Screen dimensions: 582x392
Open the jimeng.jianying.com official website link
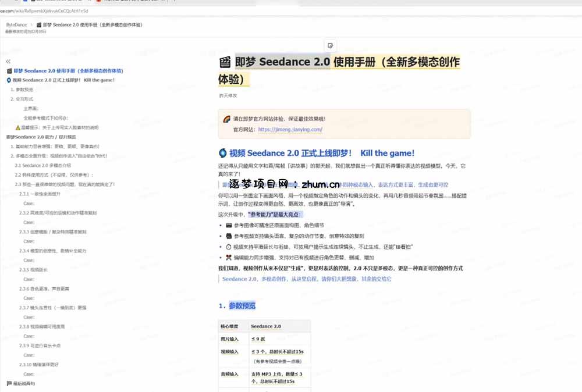(x=290, y=130)
